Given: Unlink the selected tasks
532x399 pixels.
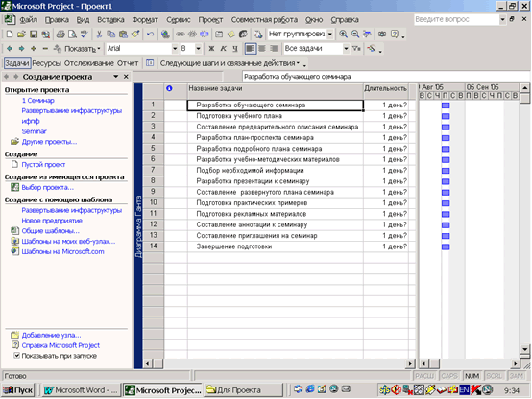Looking at the screenshot, I should click(192, 34).
